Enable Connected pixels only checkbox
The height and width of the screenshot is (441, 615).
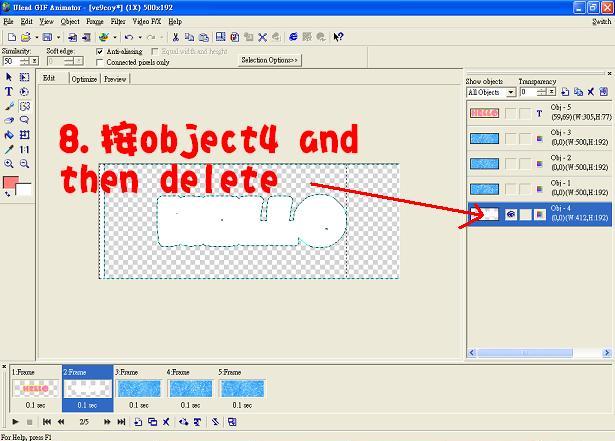100,62
